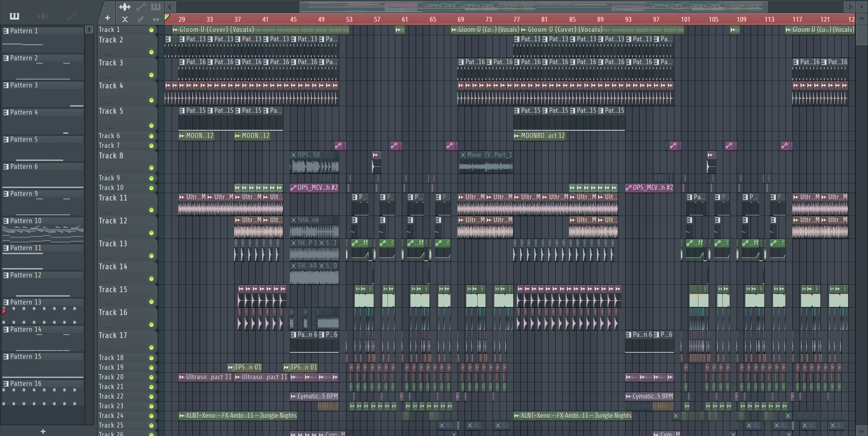
Task: Show audio clips in the picker panel
Action: click(x=43, y=16)
